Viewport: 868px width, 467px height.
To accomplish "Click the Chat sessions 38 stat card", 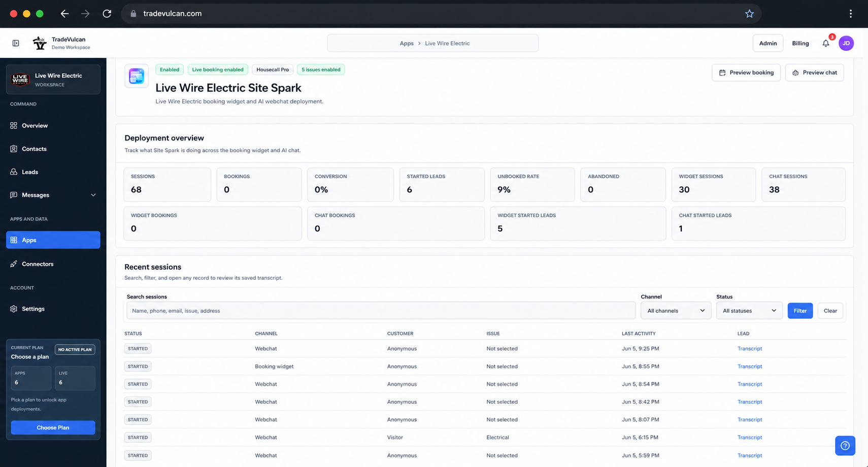I will pyautogui.click(x=804, y=185).
